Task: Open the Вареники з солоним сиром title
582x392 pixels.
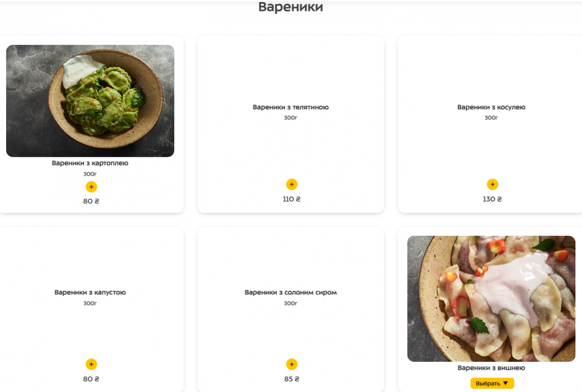Action: pos(290,292)
